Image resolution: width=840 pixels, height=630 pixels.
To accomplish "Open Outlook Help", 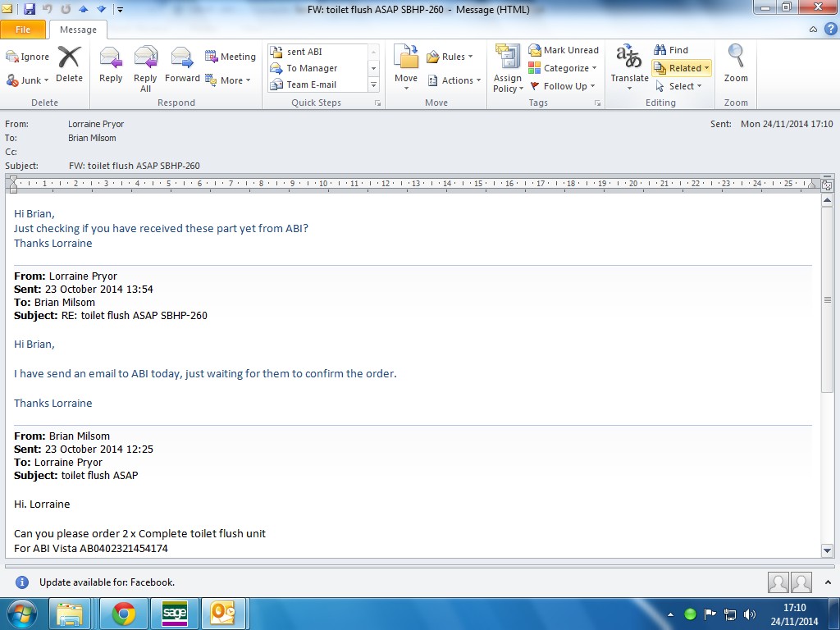I will [x=831, y=30].
